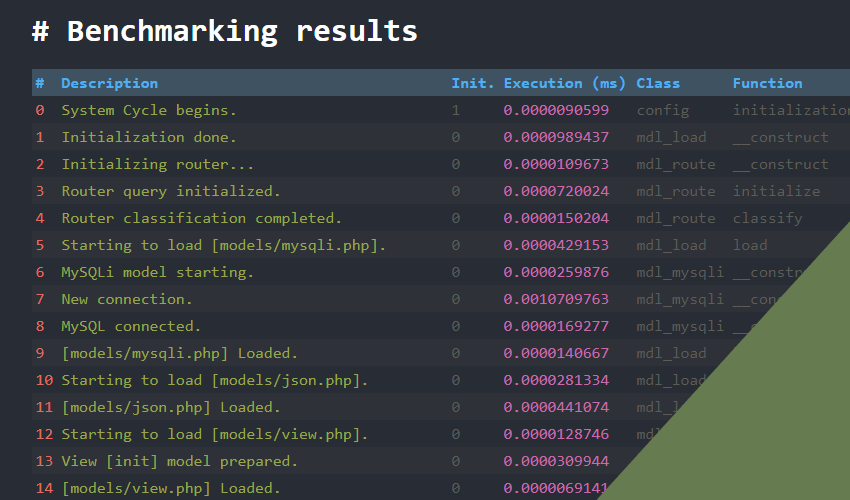
Task: Select 'MySQLi model starting.' text
Action: pos(157,272)
